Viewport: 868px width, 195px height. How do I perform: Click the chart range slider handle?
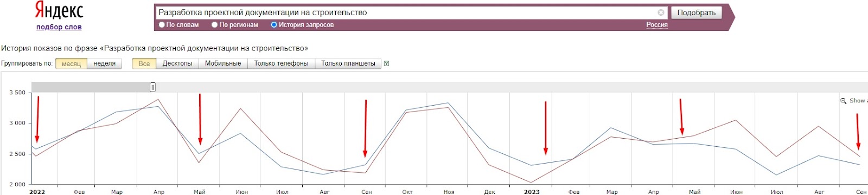[153, 87]
